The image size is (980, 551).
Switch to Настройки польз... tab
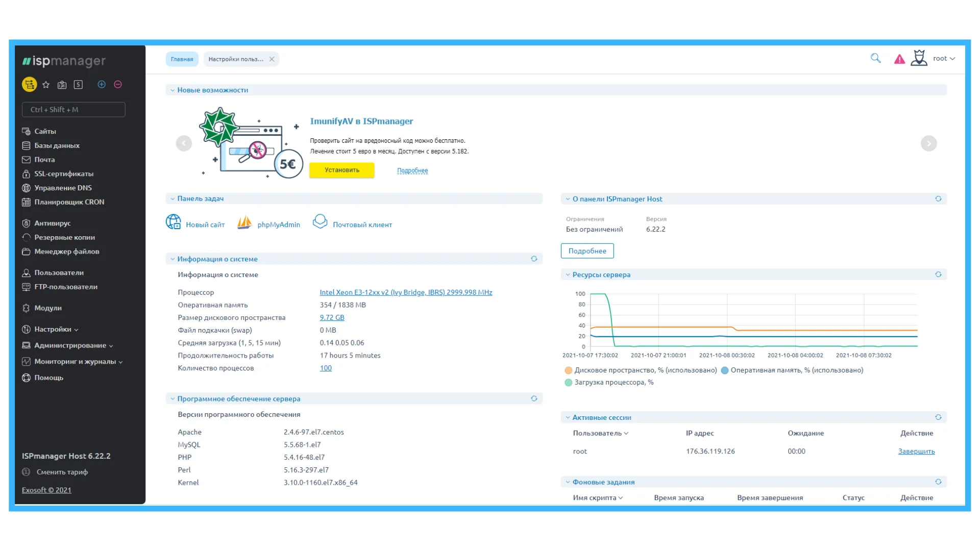click(236, 59)
